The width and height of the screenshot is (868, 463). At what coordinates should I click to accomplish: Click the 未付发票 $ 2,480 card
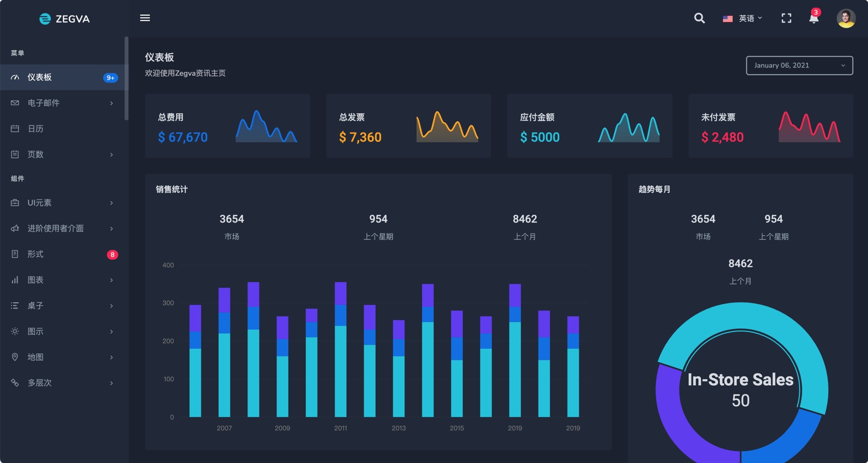(x=771, y=126)
